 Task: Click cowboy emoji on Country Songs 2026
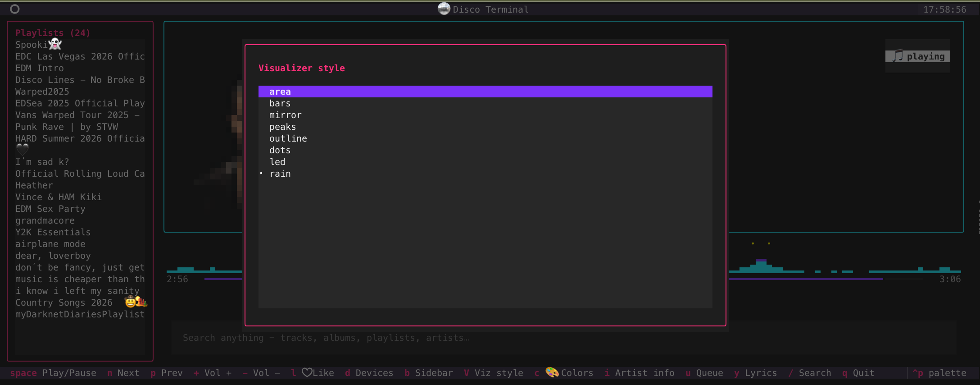point(131,302)
